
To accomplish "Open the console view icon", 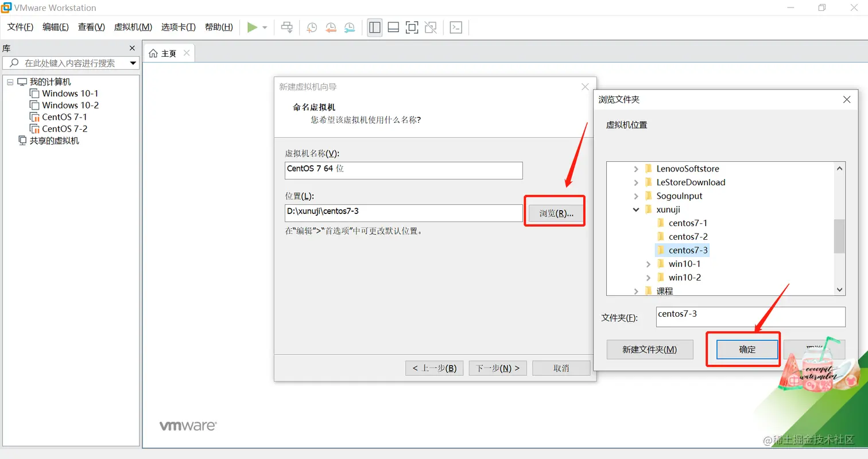I will 456,27.
